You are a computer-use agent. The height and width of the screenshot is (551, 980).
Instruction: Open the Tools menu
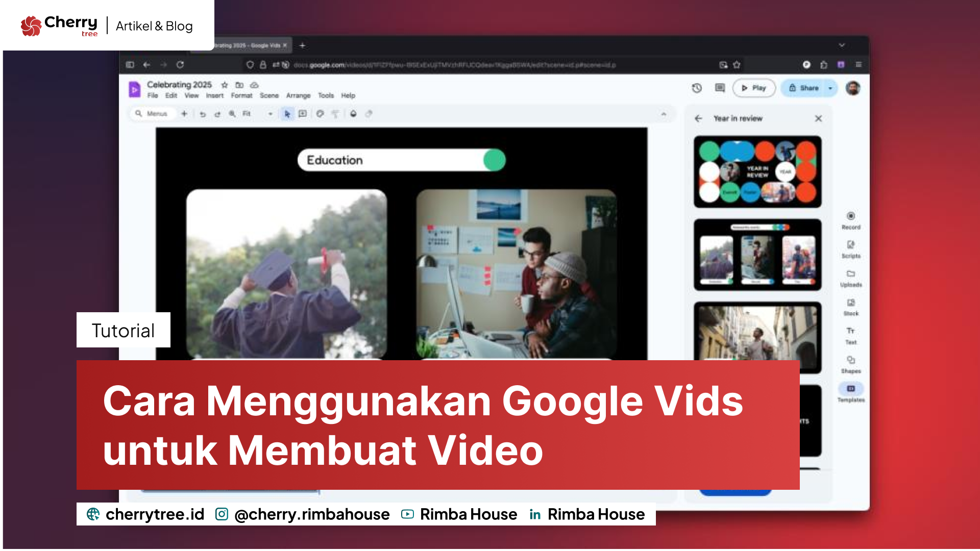click(x=326, y=95)
